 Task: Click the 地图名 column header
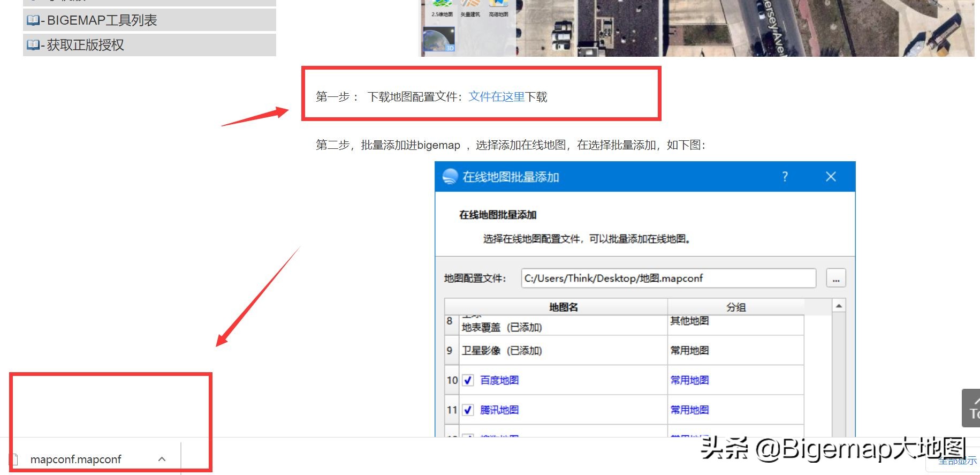click(563, 307)
